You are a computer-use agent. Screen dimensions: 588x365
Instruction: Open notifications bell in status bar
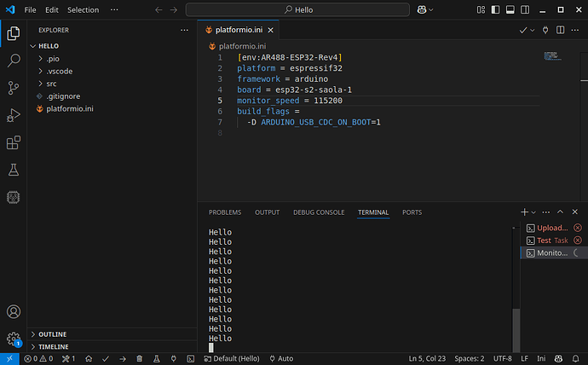click(x=575, y=359)
